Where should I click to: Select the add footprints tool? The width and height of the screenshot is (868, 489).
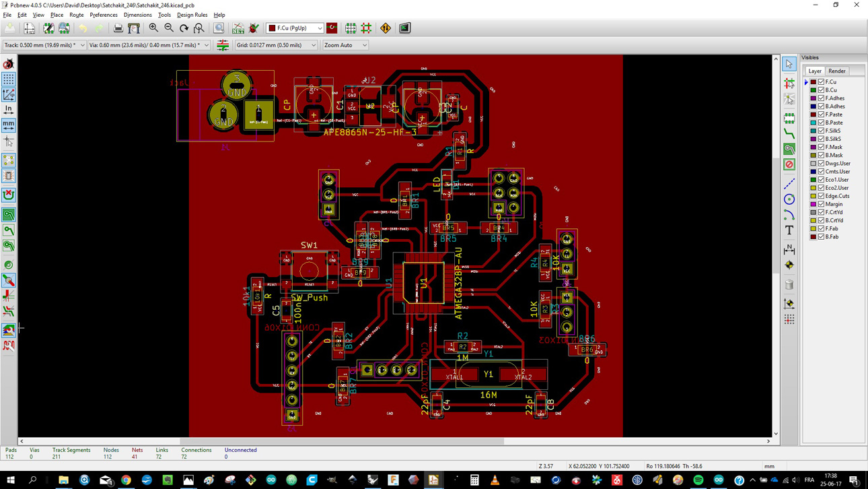[789, 119]
